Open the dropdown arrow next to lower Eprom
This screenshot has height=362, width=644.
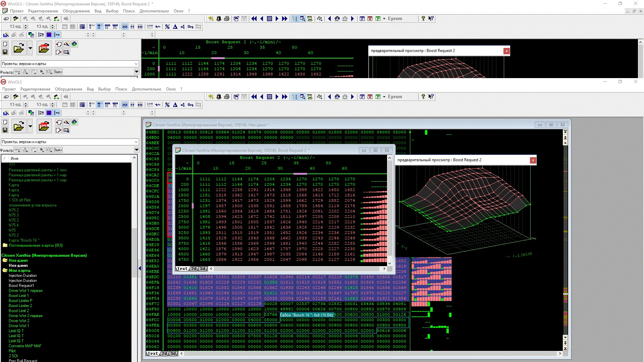click(384, 97)
